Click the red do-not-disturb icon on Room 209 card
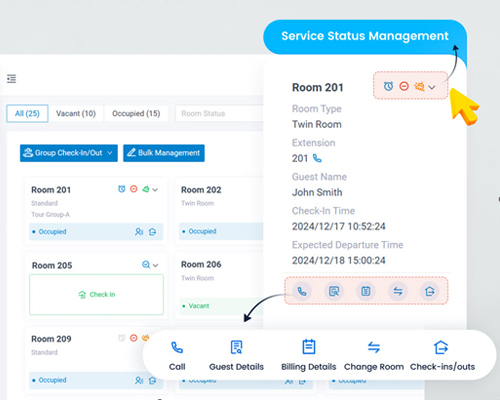The image size is (500, 400). click(134, 338)
